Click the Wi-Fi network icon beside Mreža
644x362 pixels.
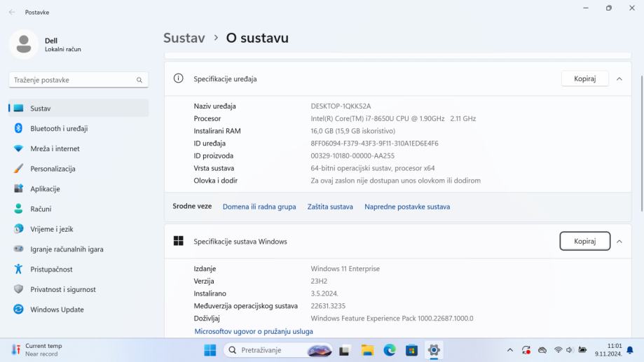pos(18,148)
